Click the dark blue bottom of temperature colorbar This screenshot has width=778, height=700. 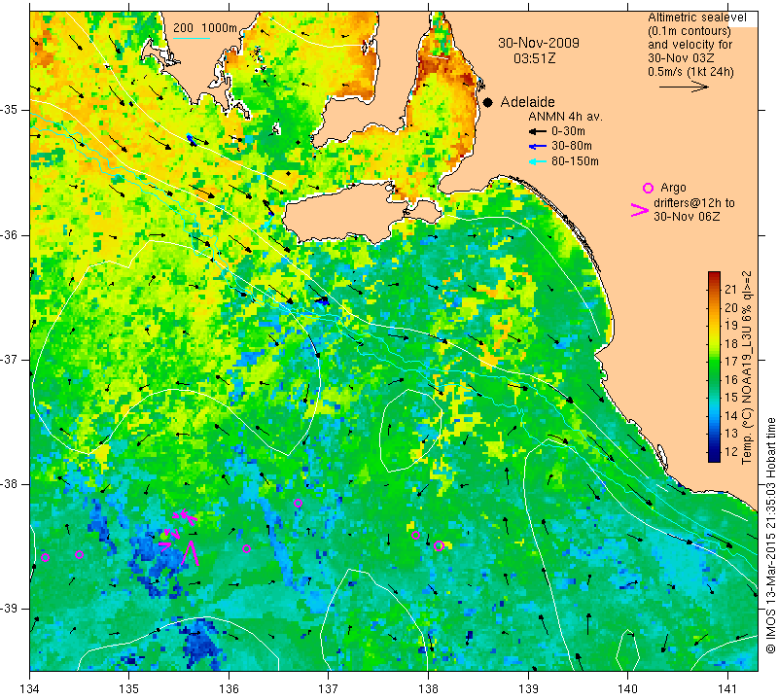[x=714, y=457]
